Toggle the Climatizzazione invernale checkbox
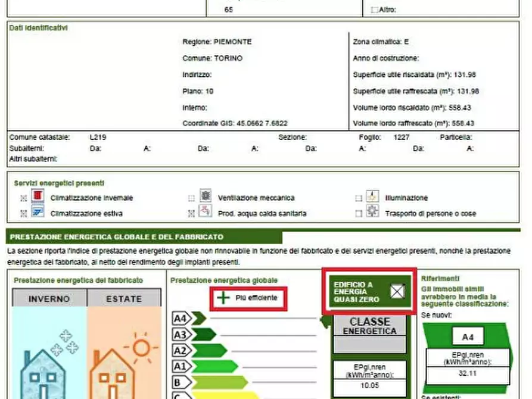The height and width of the screenshot is (399, 532). 24,198
